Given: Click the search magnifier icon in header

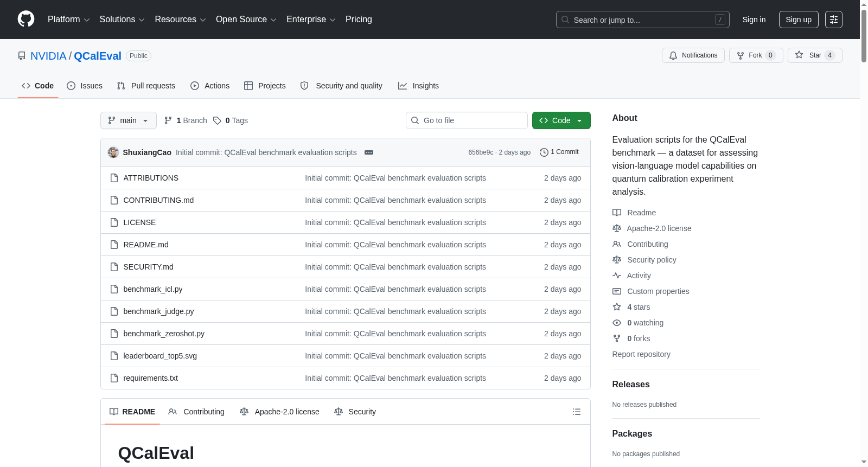Looking at the screenshot, I should (x=565, y=20).
